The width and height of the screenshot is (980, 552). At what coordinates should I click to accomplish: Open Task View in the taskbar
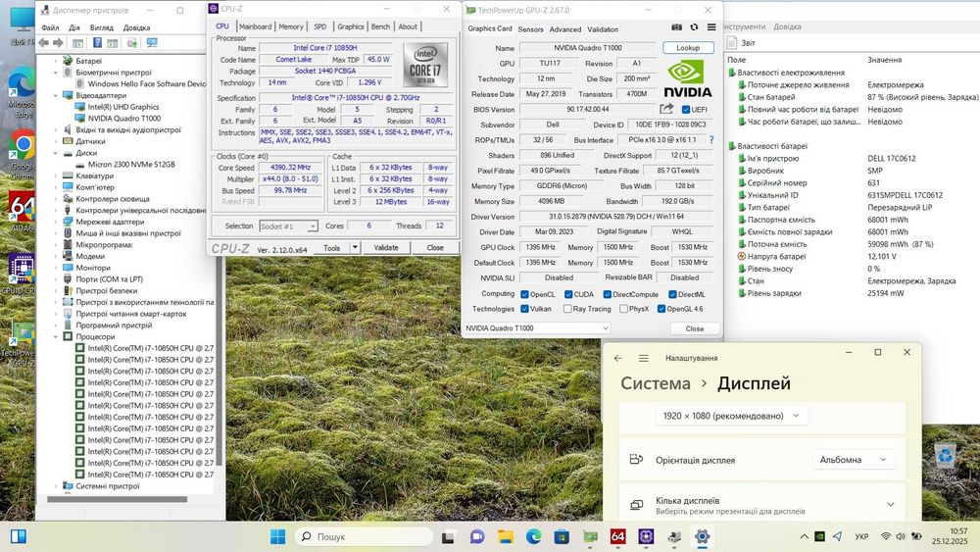pyautogui.click(x=448, y=536)
